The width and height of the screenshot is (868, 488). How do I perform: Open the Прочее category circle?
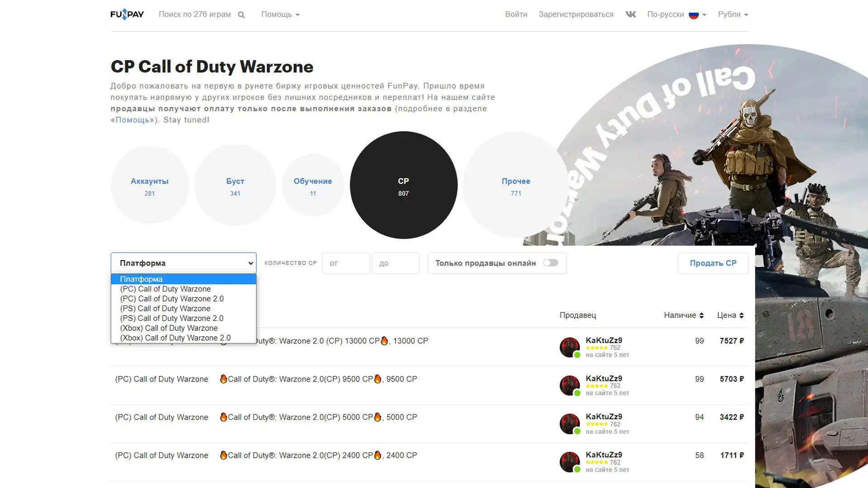tap(516, 185)
